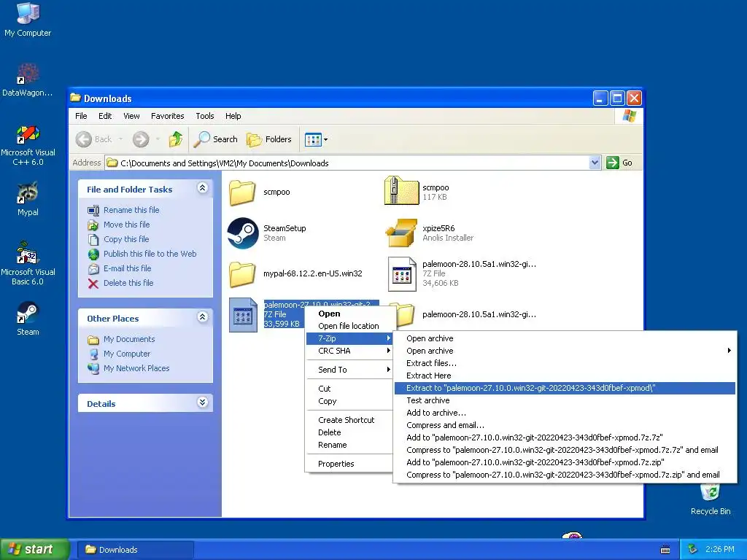The height and width of the screenshot is (560, 747).
Task: Click the Go button
Action: click(620, 163)
